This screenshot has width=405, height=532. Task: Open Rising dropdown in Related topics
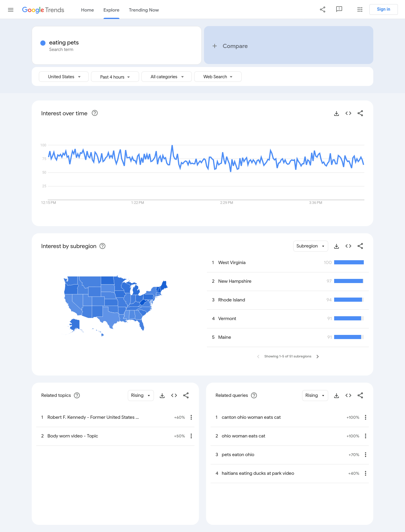tap(141, 395)
